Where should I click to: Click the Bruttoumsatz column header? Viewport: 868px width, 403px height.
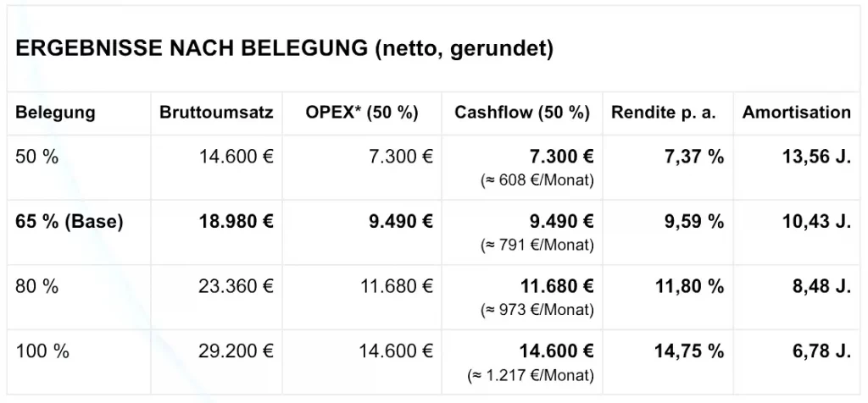216,113
